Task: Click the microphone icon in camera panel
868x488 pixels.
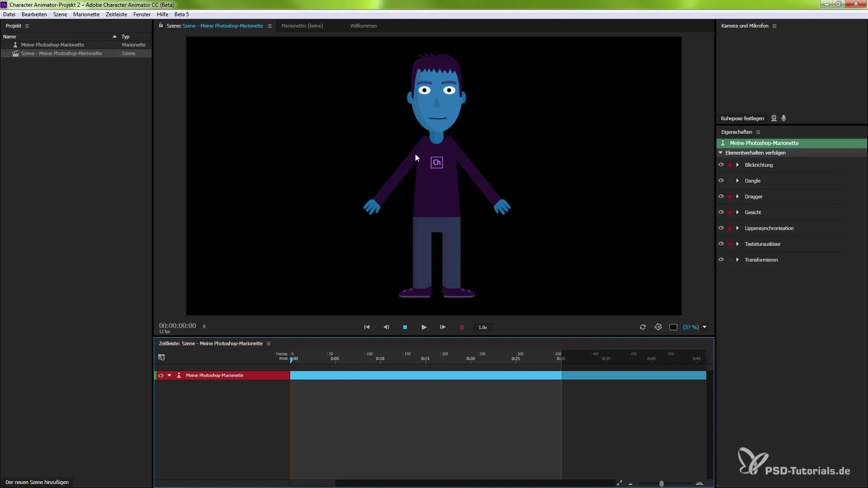Action: [x=784, y=118]
